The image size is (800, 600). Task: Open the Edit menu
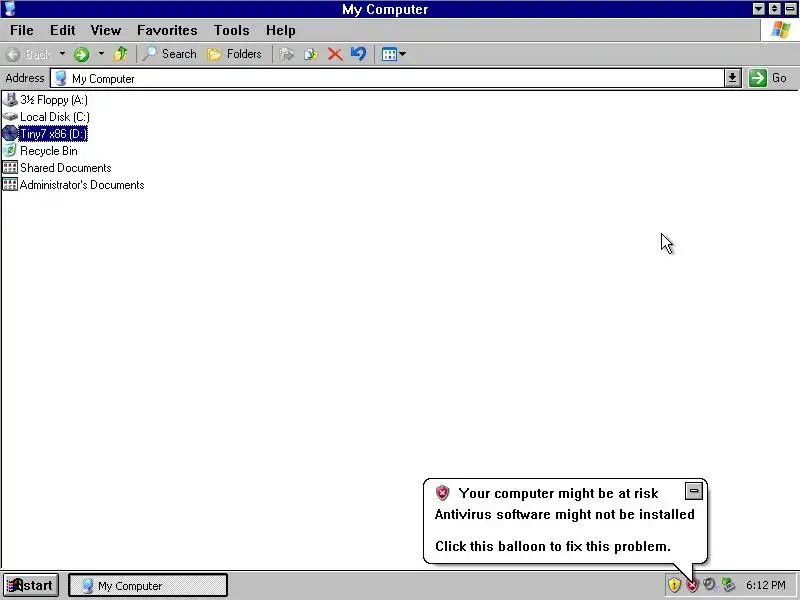point(63,30)
